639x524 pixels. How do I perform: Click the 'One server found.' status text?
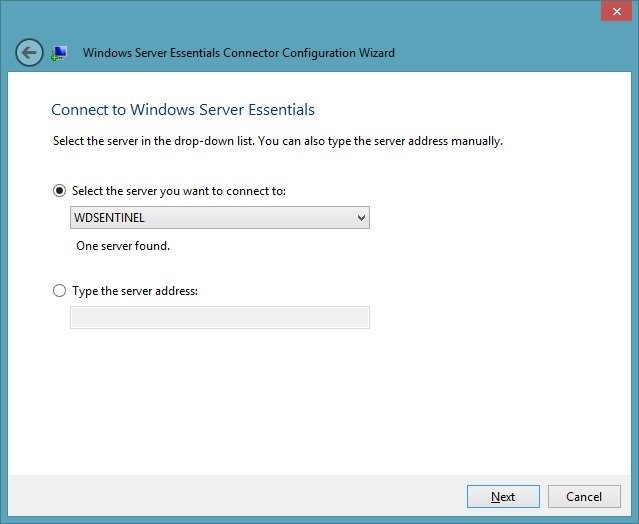click(123, 246)
